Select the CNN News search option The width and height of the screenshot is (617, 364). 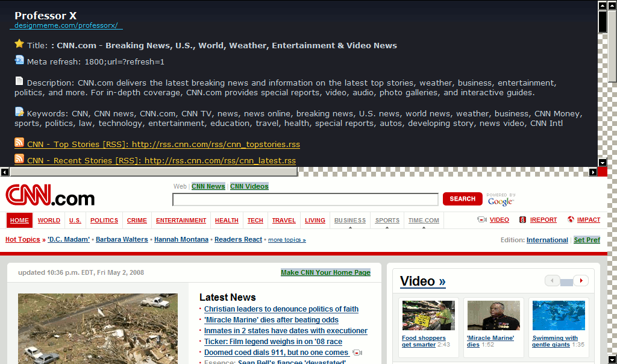pos(208,186)
